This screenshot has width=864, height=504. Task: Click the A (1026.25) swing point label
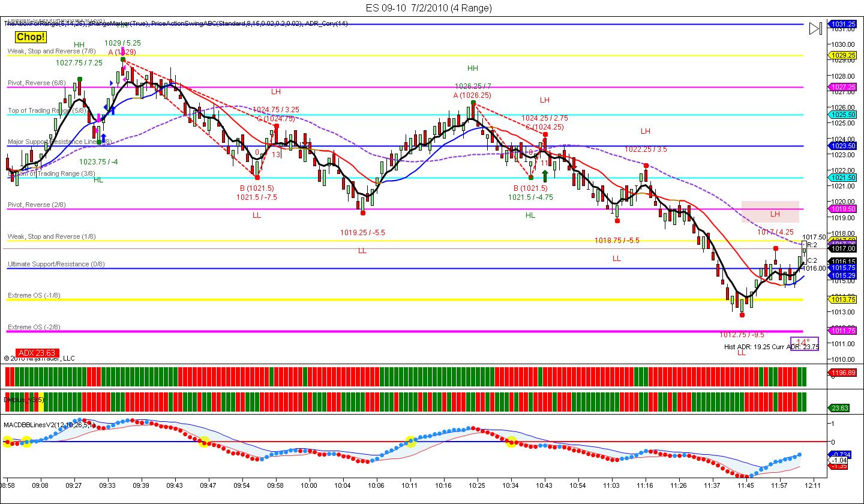(473, 95)
